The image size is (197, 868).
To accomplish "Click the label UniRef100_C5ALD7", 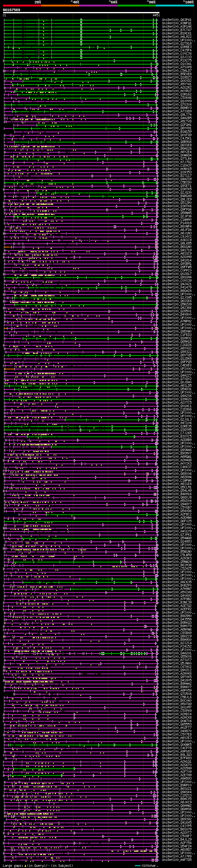I will (x=177, y=71).
